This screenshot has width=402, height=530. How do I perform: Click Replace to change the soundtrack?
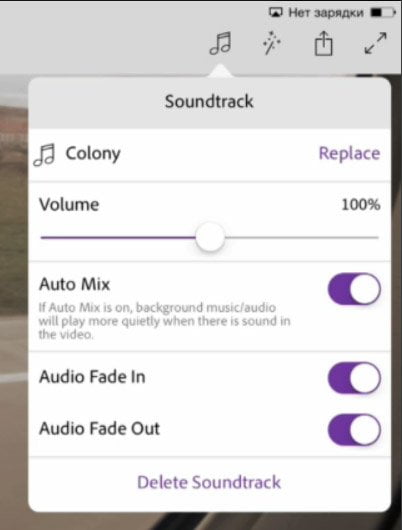pos(349,153)
